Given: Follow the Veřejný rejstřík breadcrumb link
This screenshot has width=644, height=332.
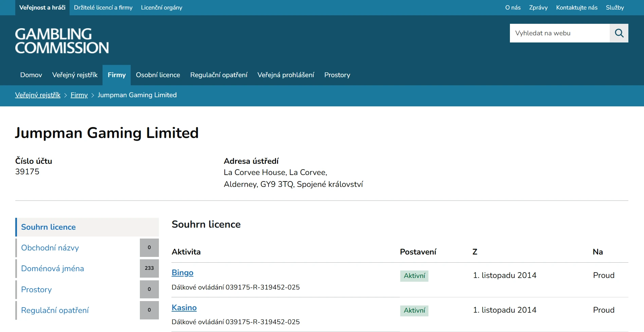Looking at the screenshot, I should [x=38, y=95].
